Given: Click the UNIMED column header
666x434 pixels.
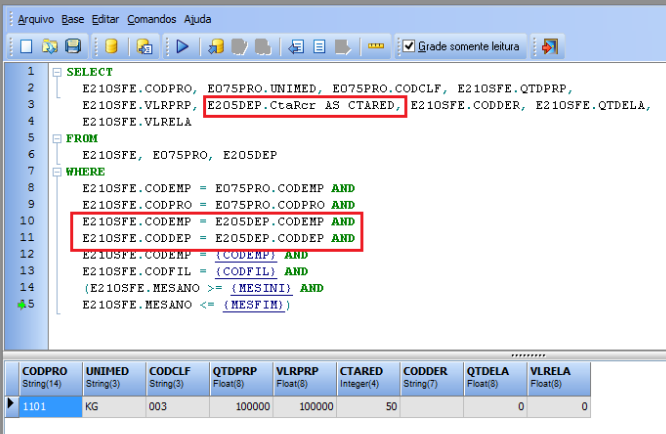Looking at the screenshot, I should pyautogui.click(x=114, y=379).
